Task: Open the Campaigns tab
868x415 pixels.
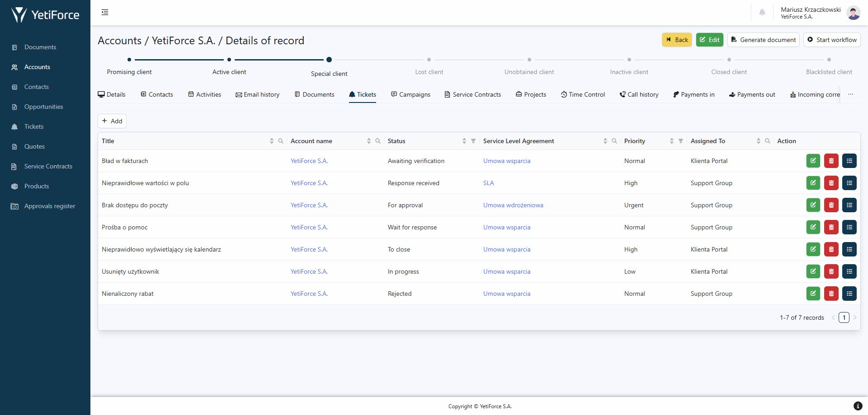Action: 411,94
